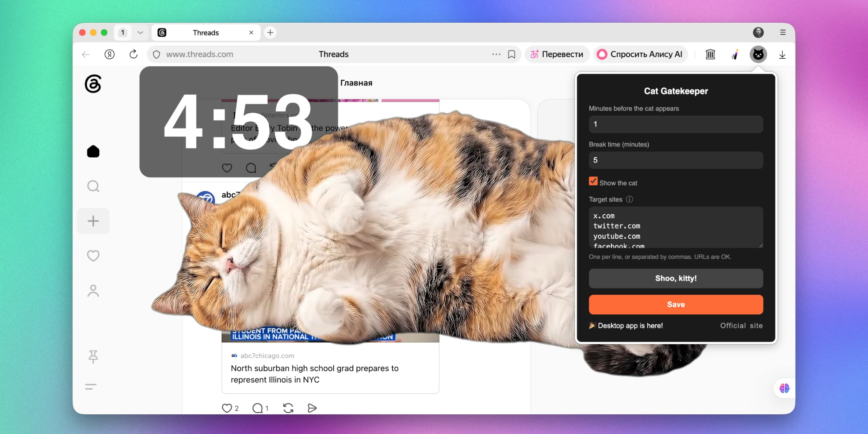The width and height of the screenshot is (868, 434).
Task: Create a new thread with plus button
Action: click(93, 221)
